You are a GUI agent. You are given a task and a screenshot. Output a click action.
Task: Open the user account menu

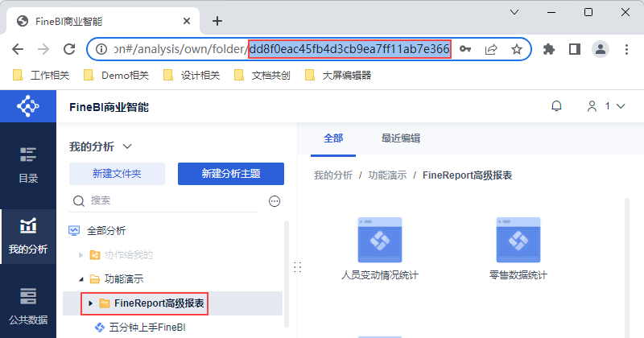point(606,106)
